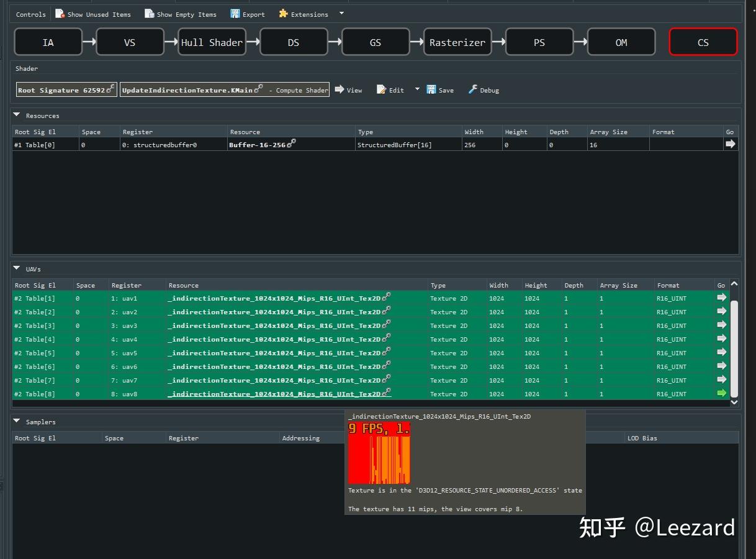Click the green Go arrow for uav8

722,393
